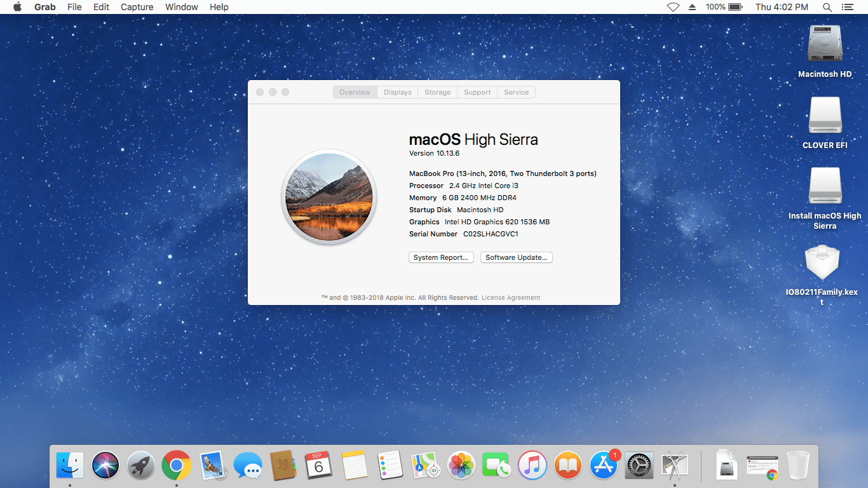Click the eject icon in menu bar
Viewport: 868px width, 488px height.
pos(693,7)
